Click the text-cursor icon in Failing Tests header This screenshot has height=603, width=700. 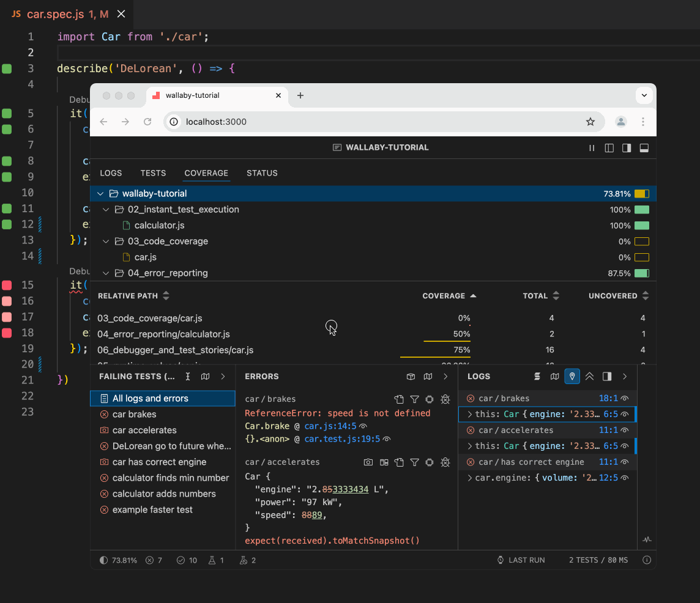coord(187,376)
